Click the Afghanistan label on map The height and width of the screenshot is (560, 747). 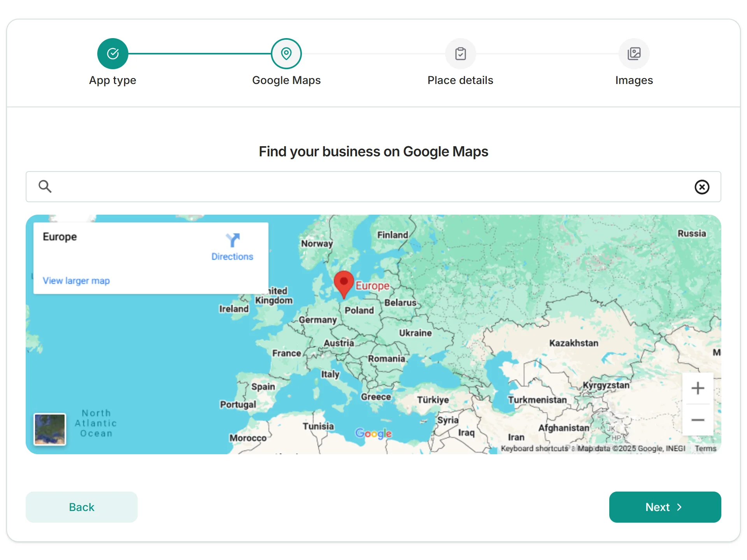564,428
